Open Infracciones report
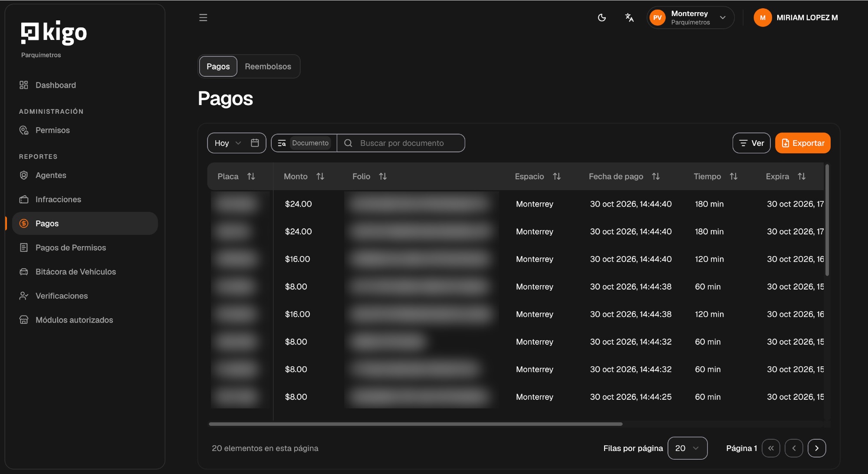Viewport: 868px width, 474px height. click(x=58, y=199)
